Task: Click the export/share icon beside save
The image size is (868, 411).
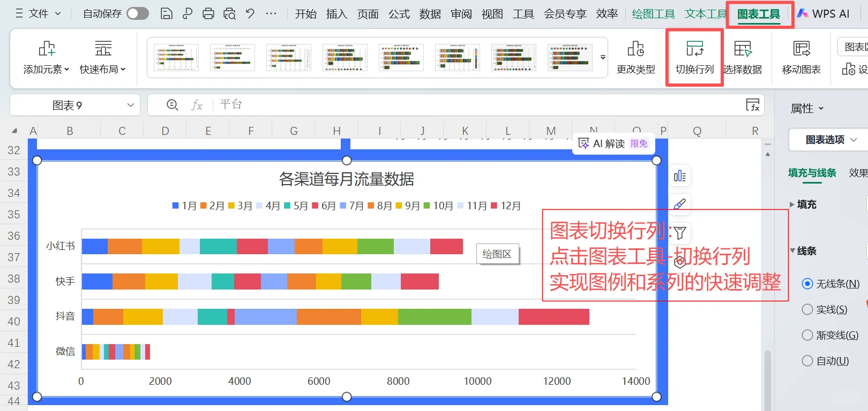Action: pyautogui.click(x=188, y=13)
